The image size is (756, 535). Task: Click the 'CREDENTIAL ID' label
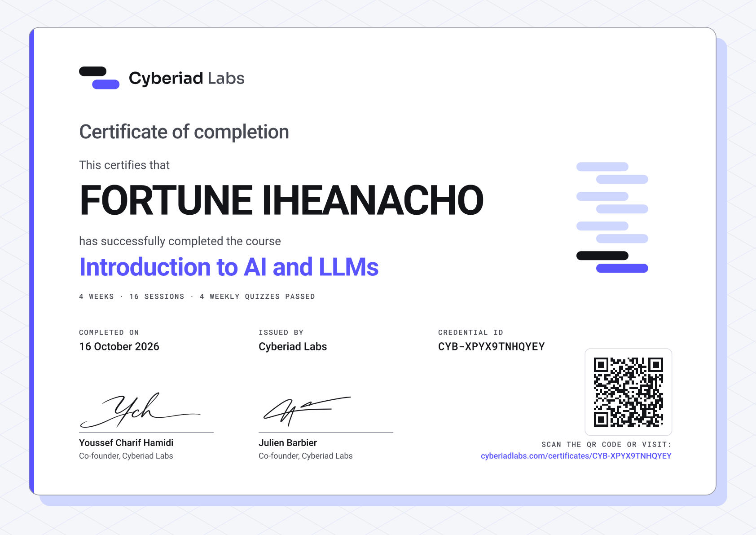[470, 332]
